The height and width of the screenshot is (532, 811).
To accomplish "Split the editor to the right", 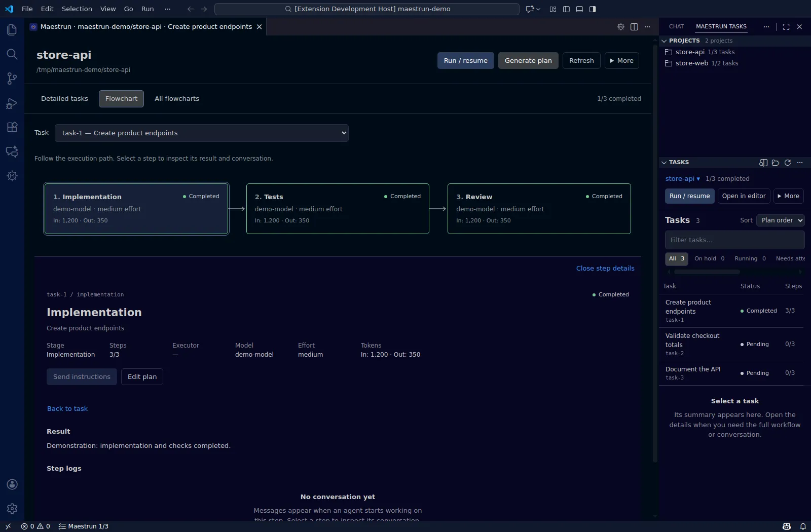I will 634,27.
